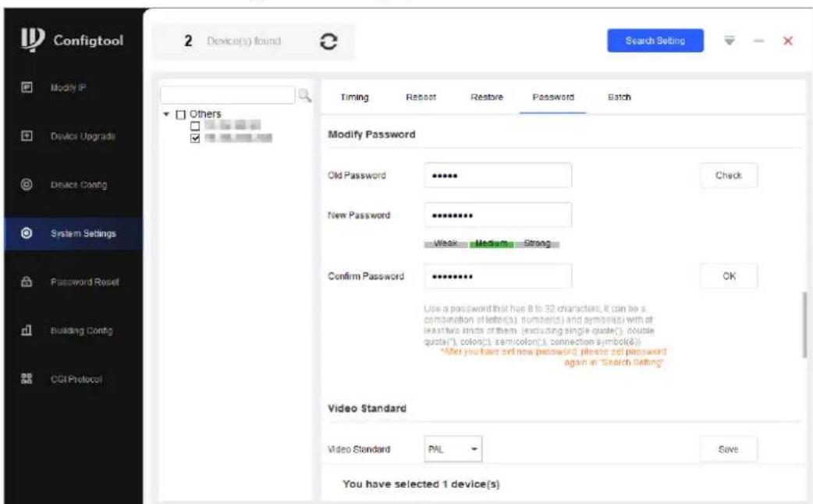Click the Check button for old password

tap(729, 176)
